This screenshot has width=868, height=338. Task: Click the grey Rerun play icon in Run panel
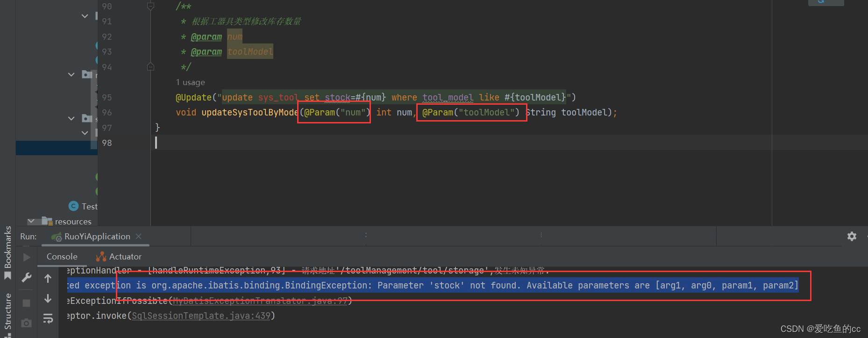click(x=27, y=257)
